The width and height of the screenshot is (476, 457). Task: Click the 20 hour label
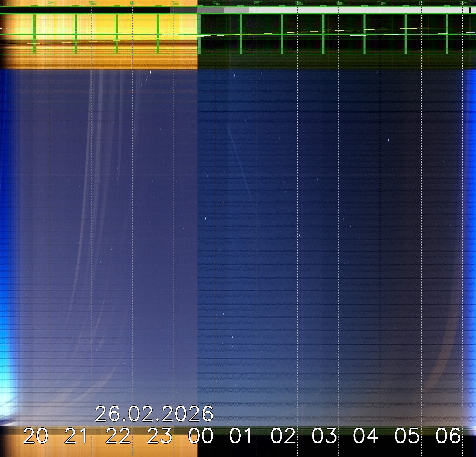point(36,436)
